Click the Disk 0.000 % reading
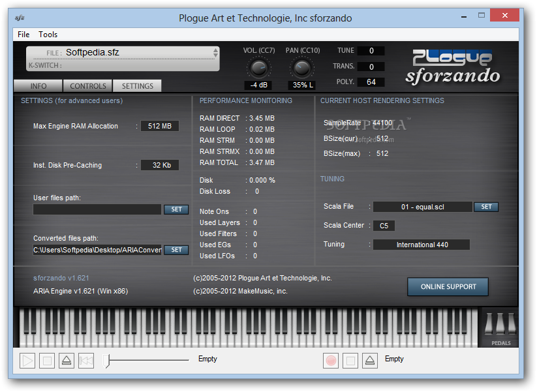This screenshot has height=392, width=537. pos(262,181)
